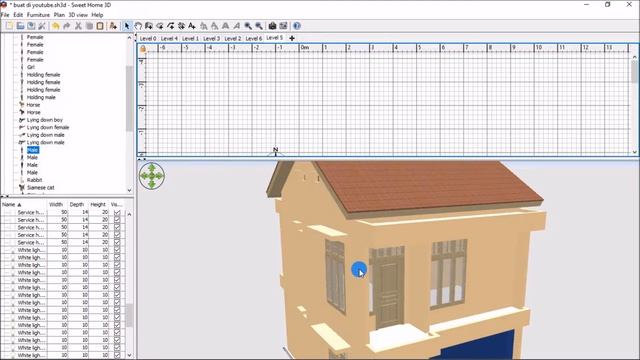The image size is (640, 360).
Task: Open the Help menu
Action: [x=97, y=15]
